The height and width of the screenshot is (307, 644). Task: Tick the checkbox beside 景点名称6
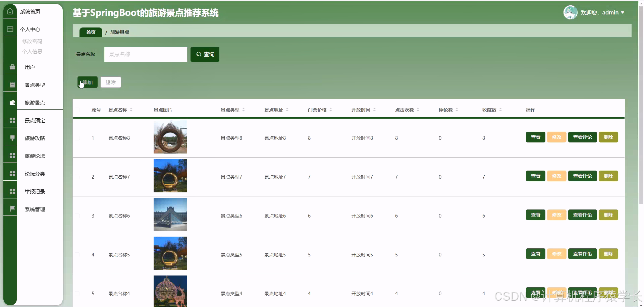tap(77, 216)
